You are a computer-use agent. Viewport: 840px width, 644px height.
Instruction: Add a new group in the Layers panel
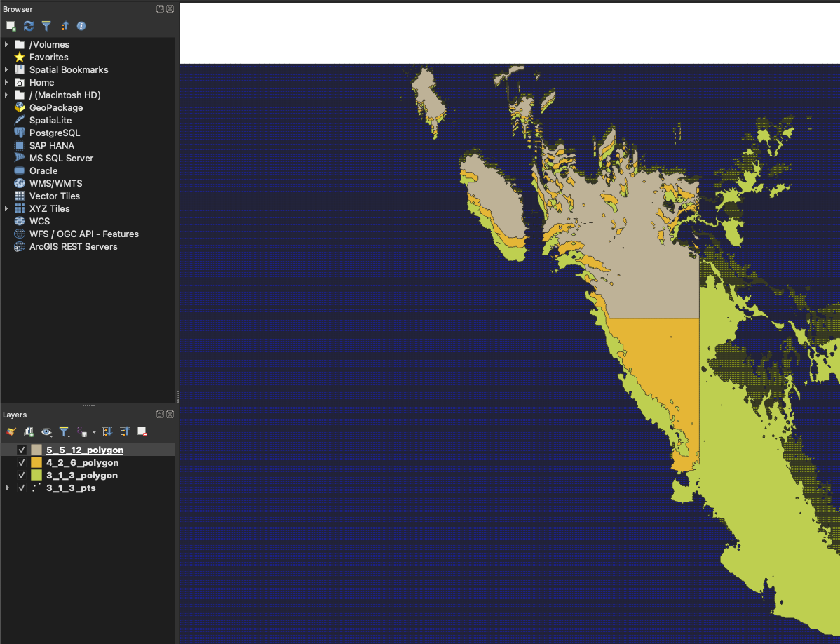coord(28,431)
